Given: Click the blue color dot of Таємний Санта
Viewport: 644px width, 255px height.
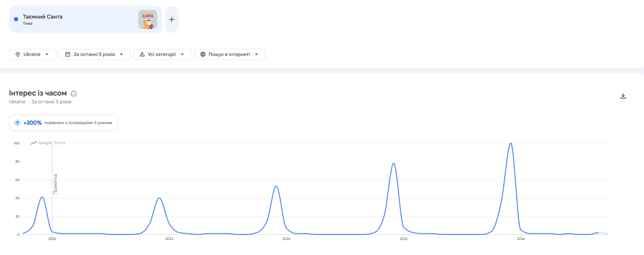Looking at the screenshot, I should 16,19.
